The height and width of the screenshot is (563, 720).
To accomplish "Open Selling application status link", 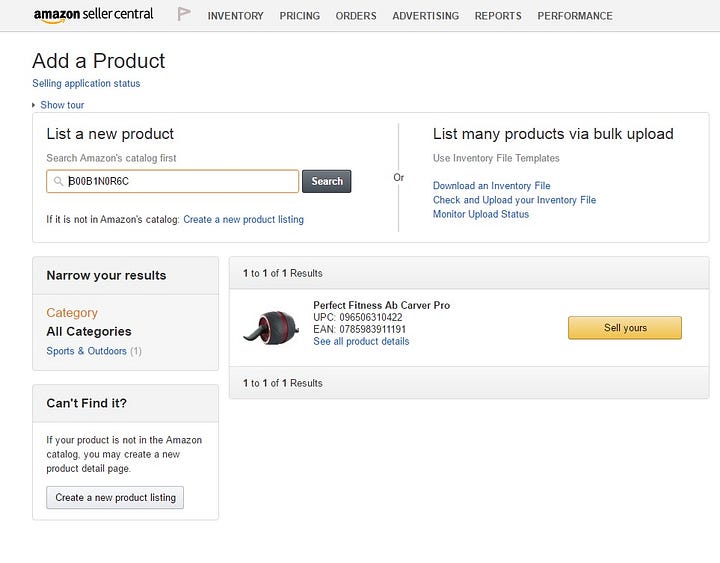I will (x=86, y=84).
